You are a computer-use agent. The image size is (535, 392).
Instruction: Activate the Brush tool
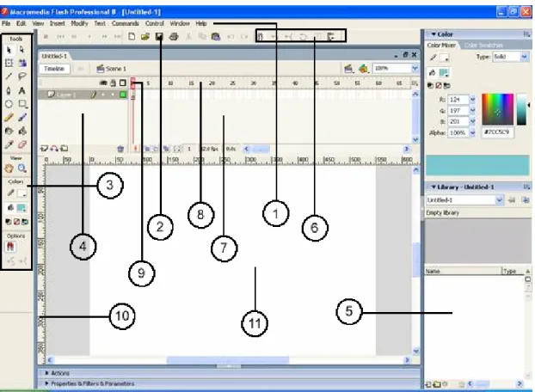(x=22, y=118)
